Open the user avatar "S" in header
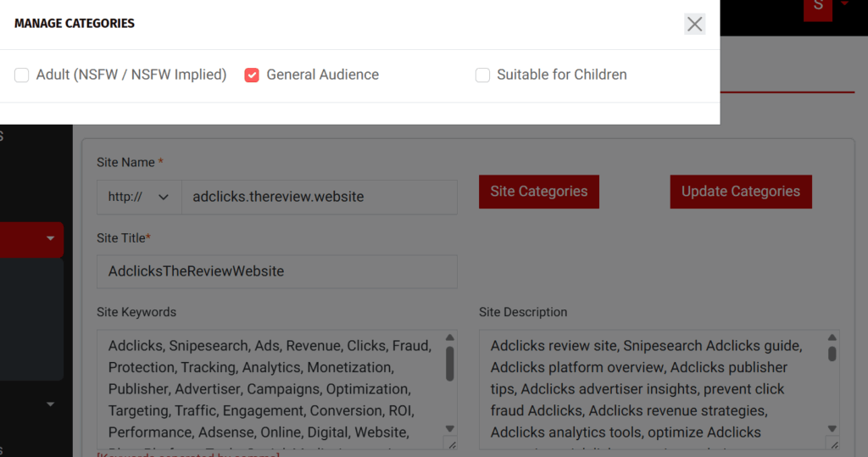This screenshot has width=868, height=457. (x=817, y=7)
